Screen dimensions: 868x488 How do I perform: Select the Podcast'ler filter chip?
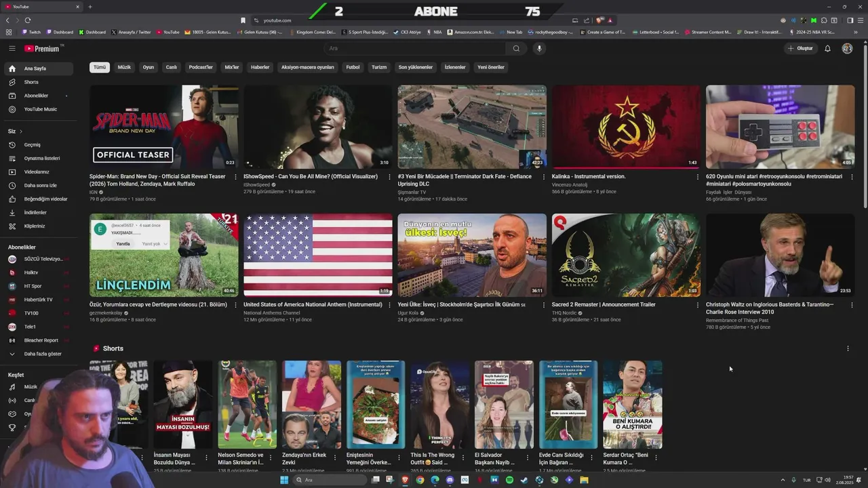pyautogui.click(x=201, y=67)
